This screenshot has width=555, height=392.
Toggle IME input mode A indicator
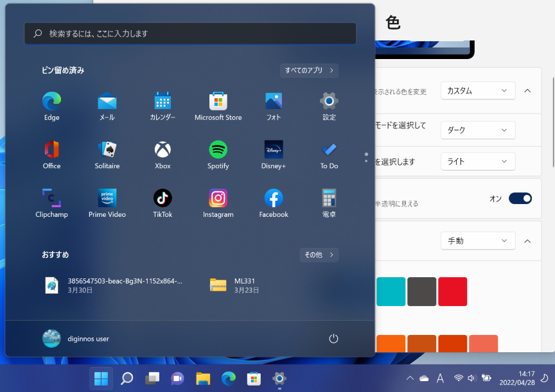(x=440, y=379)
